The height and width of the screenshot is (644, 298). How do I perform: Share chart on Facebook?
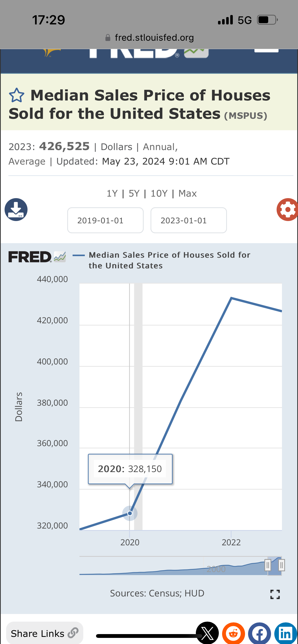259,634
